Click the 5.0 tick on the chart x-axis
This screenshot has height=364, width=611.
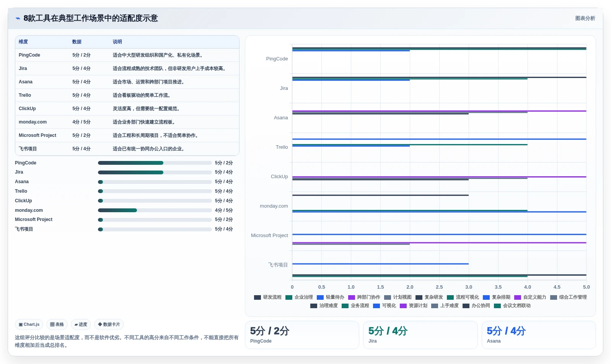[587, 287]
